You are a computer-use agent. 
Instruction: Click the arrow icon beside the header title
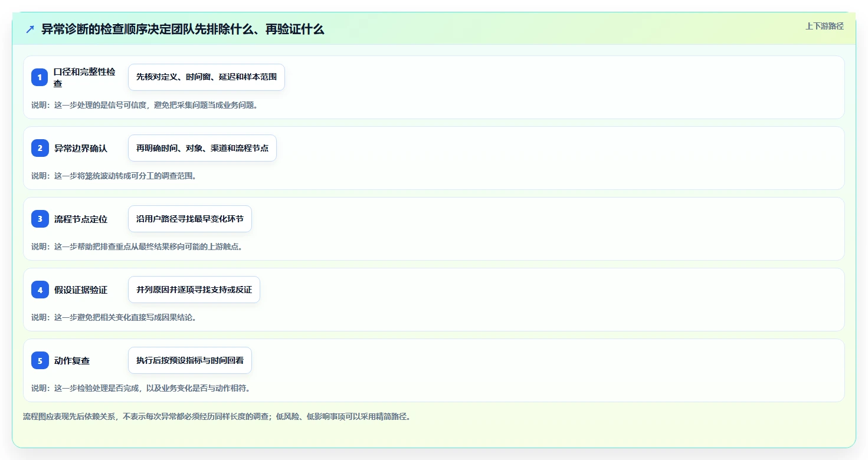(x=30, y=29)
